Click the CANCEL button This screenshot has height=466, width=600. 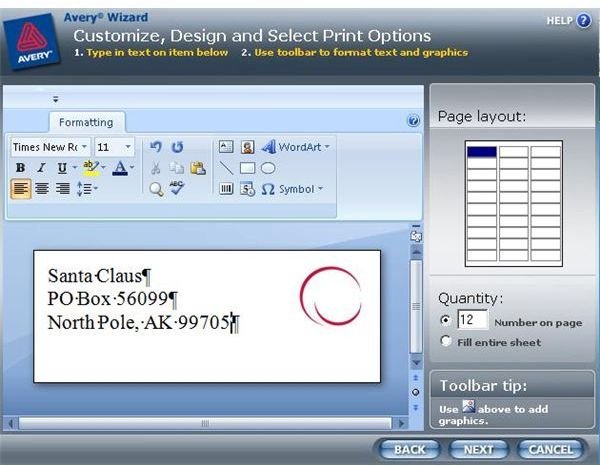coord(551,449)
